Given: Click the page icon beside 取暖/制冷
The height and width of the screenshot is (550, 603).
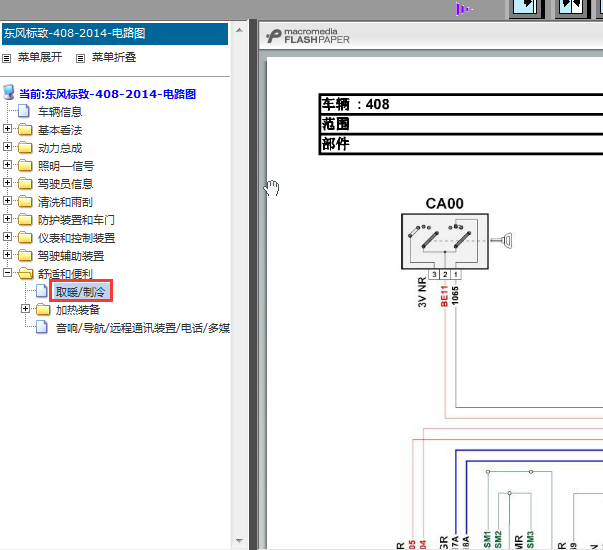Looking at the screenshot, I should (42, 291).
